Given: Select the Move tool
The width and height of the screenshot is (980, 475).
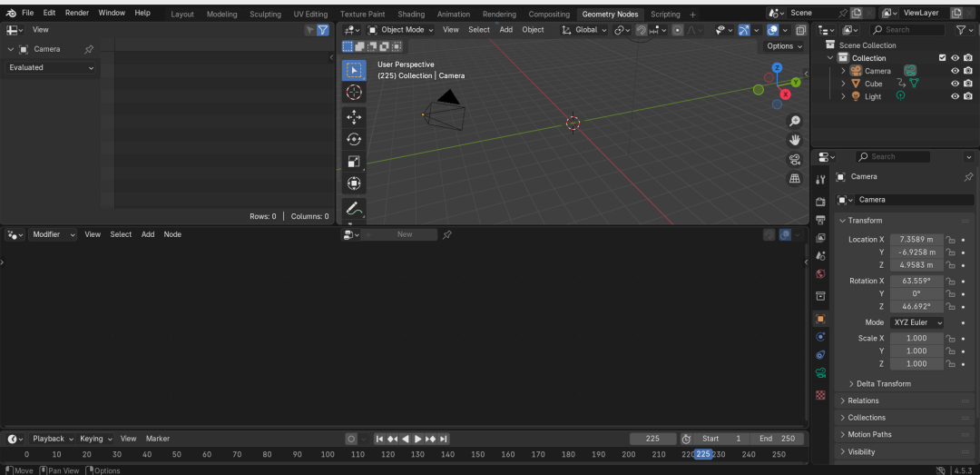Looking at the screenshot, I should 354,117.
